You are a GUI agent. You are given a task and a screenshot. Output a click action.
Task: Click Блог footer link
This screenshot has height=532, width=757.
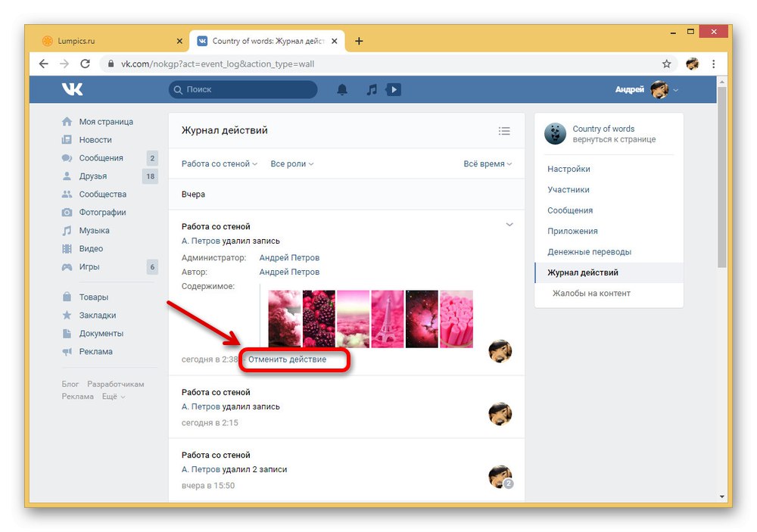70,384
